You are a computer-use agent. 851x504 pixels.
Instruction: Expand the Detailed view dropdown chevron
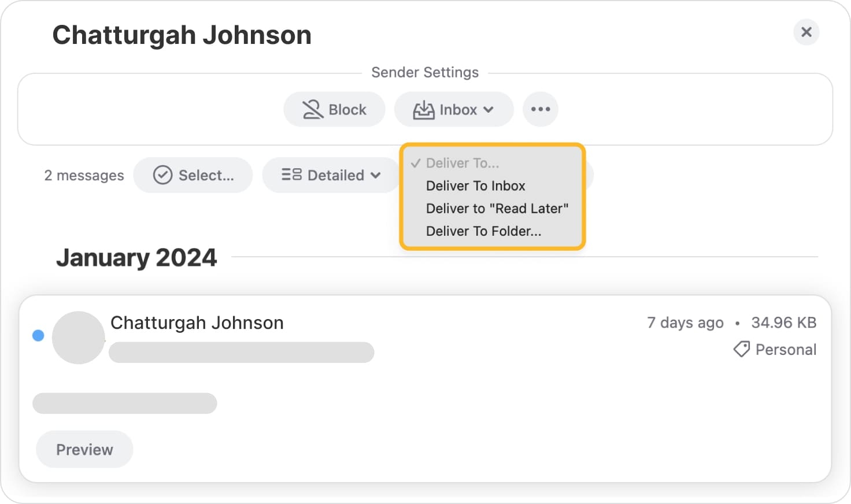coord(376,175)
